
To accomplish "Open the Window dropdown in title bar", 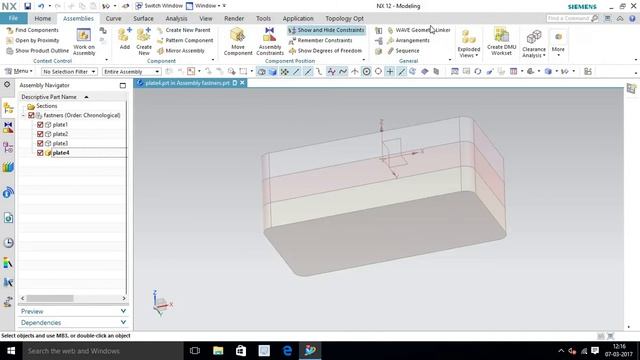I will coord(206,6).
